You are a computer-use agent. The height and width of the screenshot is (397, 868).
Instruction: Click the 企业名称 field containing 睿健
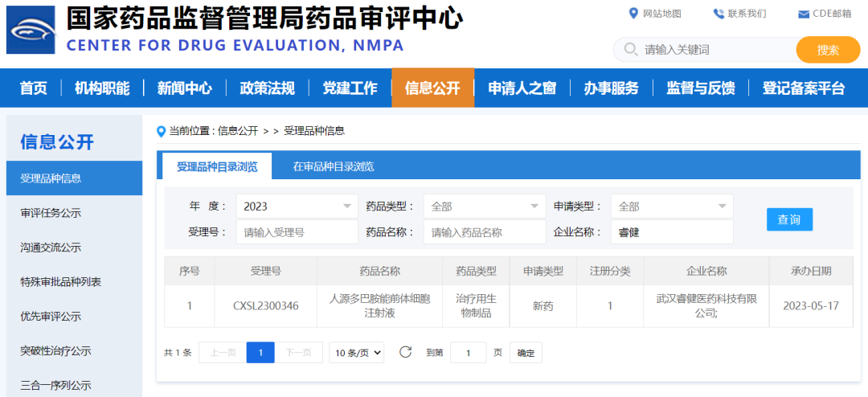pos(672,232)
